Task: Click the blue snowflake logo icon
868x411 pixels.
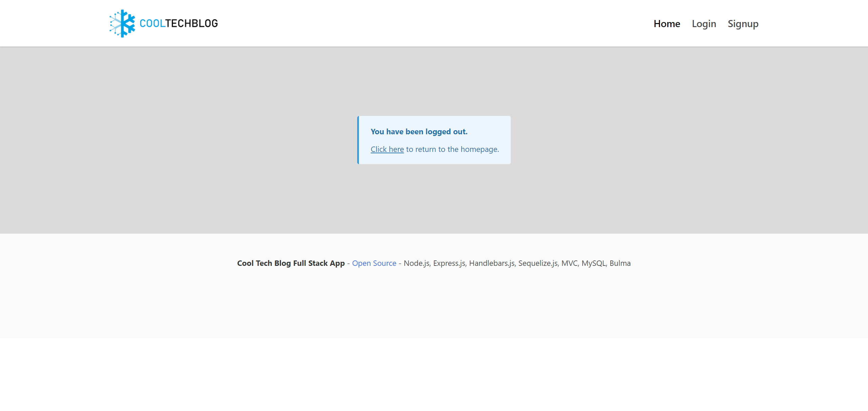Action: (x=122, y=23)
